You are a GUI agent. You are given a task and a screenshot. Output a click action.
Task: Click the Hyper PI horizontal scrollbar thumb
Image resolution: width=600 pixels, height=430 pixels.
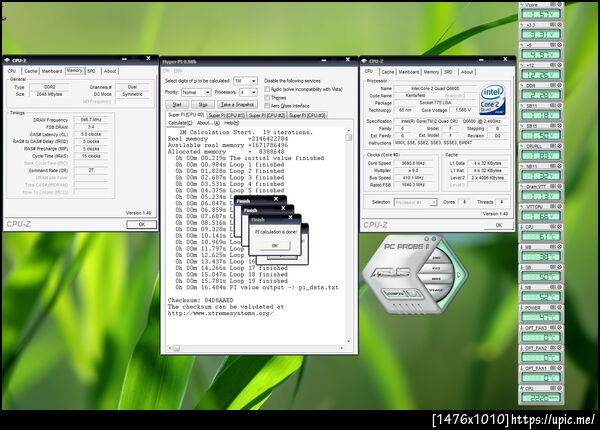click(x=176, y=348)
